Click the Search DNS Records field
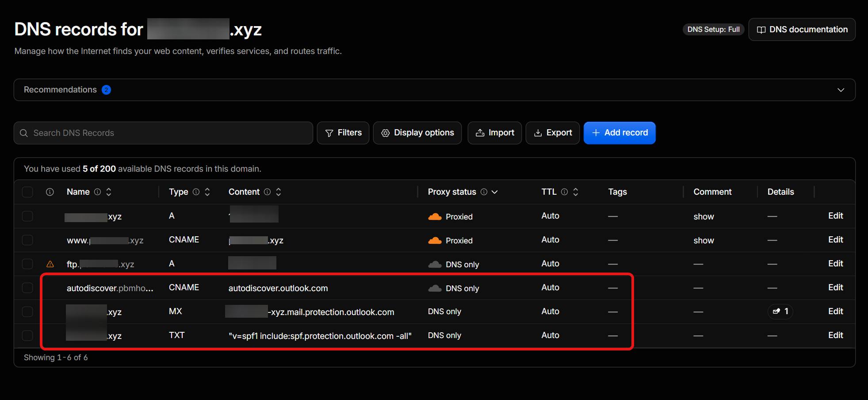The width and height of the screenshot is (868, 400). point(163,133)
